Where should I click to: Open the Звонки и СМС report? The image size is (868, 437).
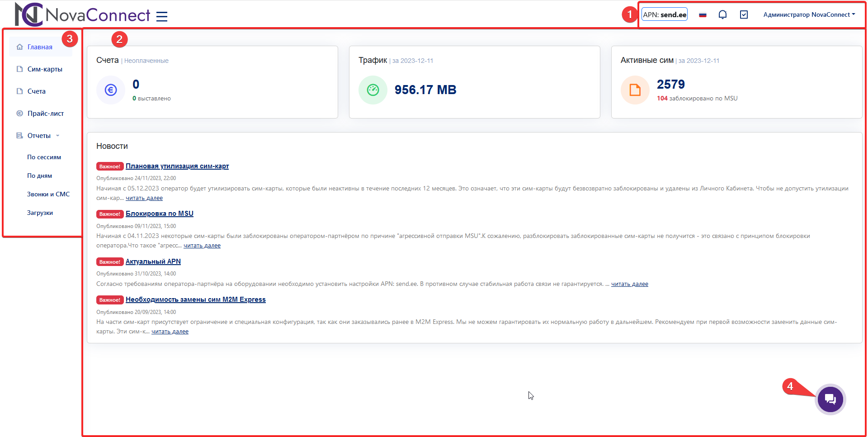click(48, 195)
